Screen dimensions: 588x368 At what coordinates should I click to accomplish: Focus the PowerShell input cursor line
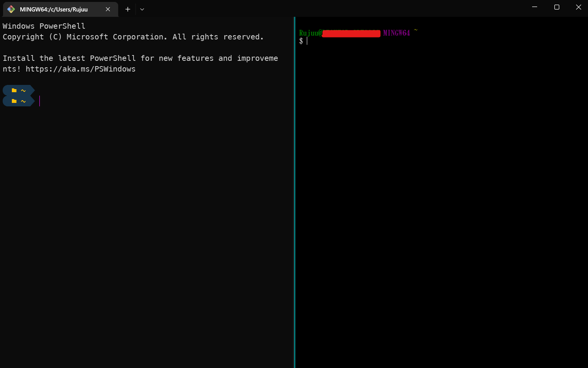pyautogui.click(x=39, y=101)
